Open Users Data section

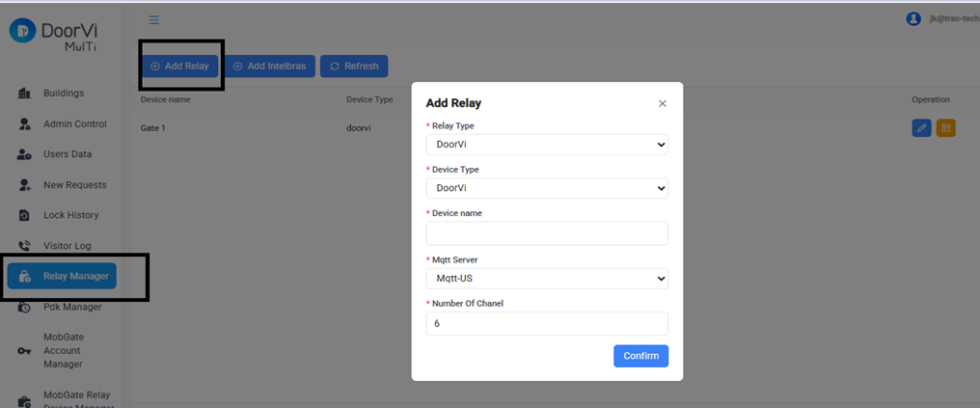pos(68,154)
